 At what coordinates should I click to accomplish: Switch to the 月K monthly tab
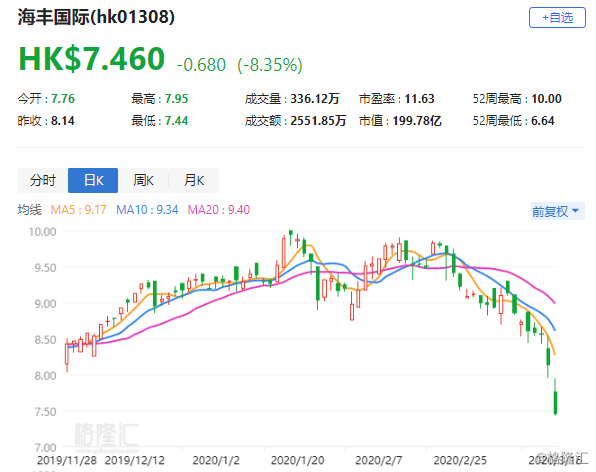194,180
